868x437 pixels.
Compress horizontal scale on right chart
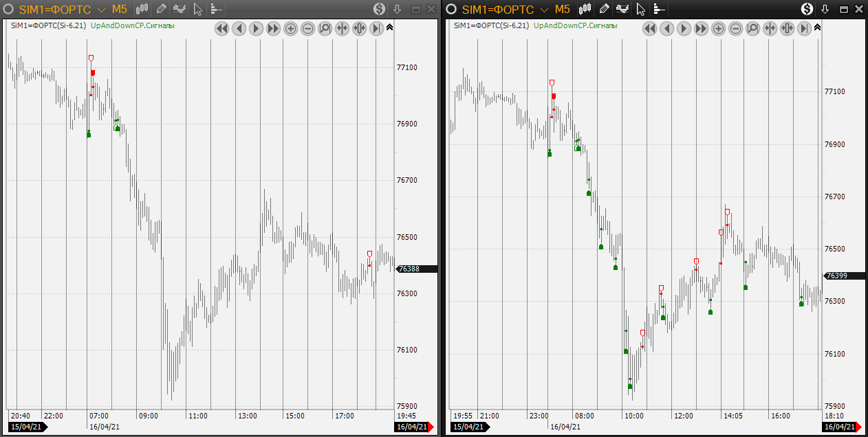[x=770, y=28]
